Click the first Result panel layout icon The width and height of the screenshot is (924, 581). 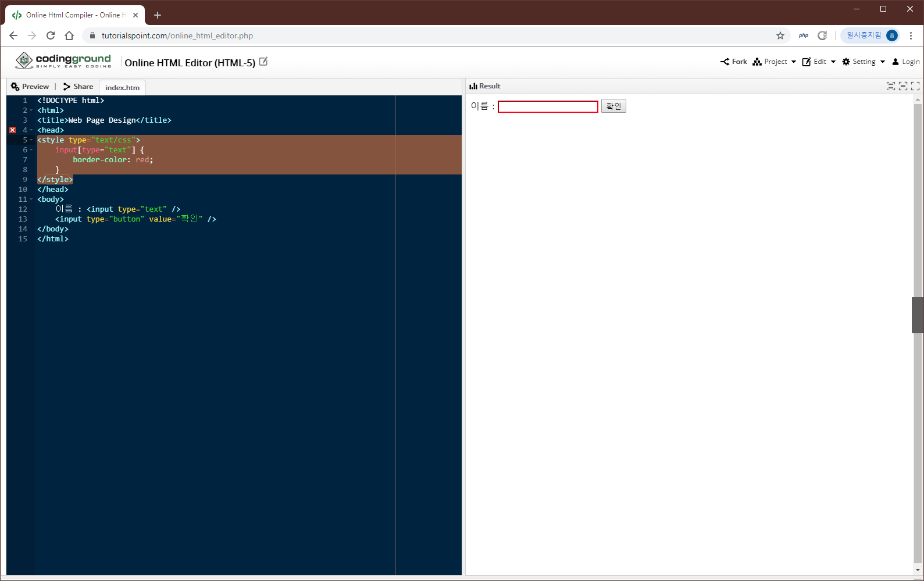click(890, 86)
